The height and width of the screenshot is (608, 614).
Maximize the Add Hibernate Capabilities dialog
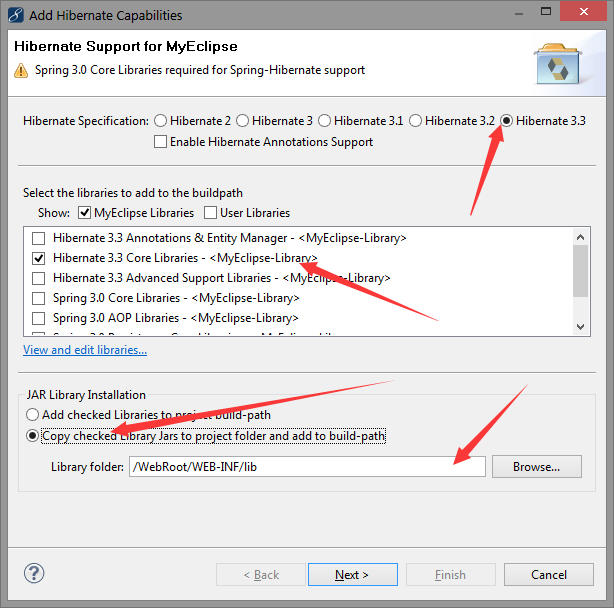pyautogui.click(x=546, y=11)
